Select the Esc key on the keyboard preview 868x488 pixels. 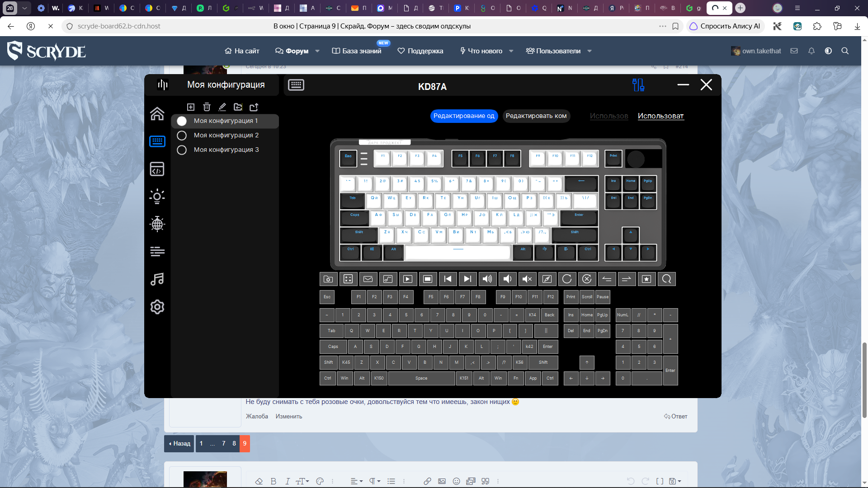coord(348,159)
